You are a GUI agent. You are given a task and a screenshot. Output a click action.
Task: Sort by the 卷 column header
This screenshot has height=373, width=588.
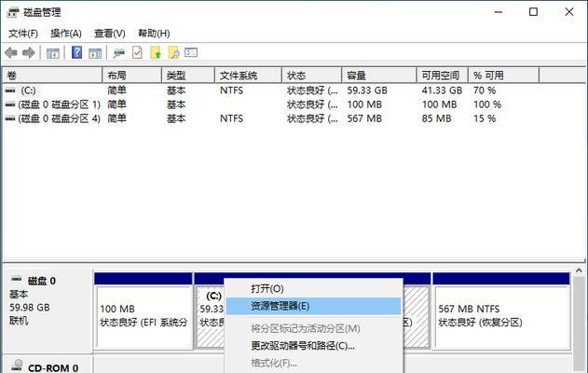coord(52,76)
